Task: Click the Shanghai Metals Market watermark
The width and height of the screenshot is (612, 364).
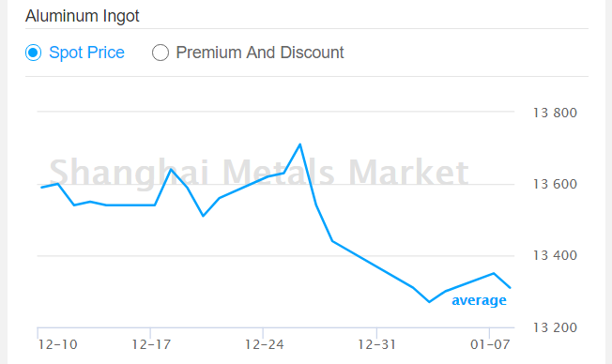Action: coord(259,173)
